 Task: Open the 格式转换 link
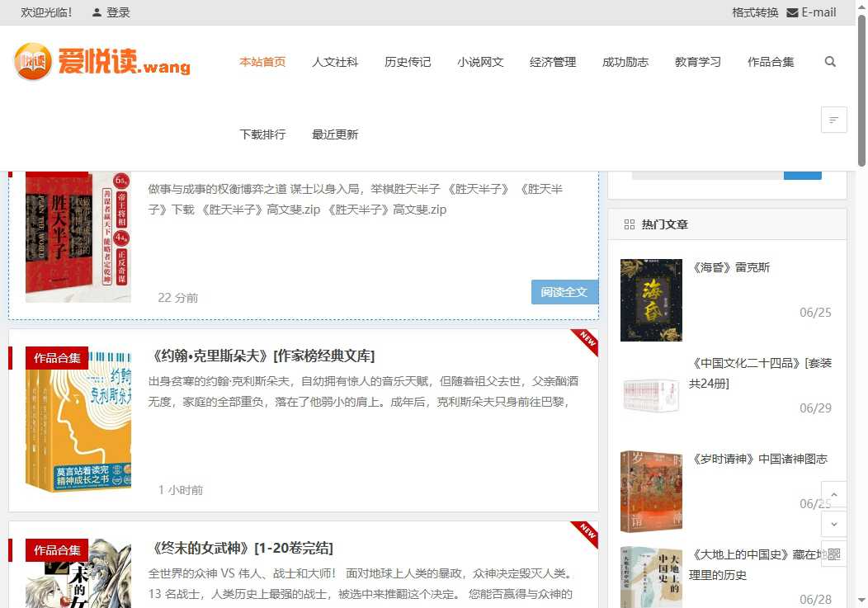(755, 12)
